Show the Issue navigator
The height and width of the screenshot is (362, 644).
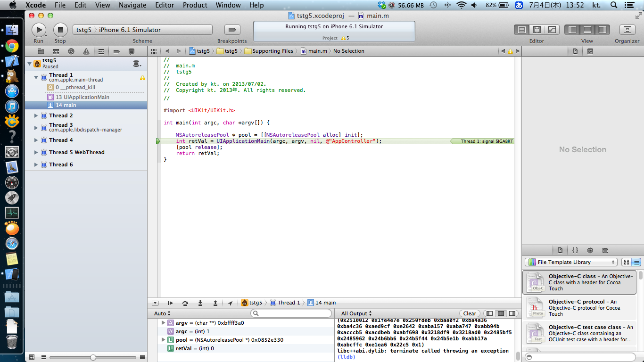pyautogui.click(x=86, y=51)
